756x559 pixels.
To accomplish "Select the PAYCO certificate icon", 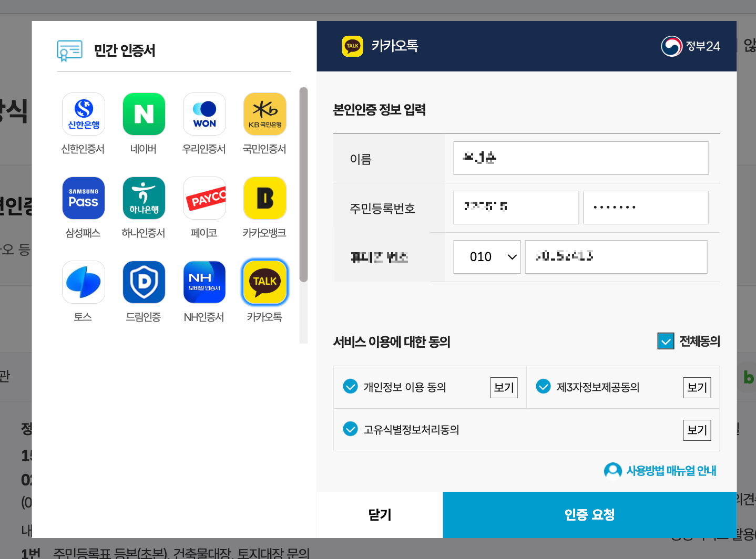I will coord(205,198).
